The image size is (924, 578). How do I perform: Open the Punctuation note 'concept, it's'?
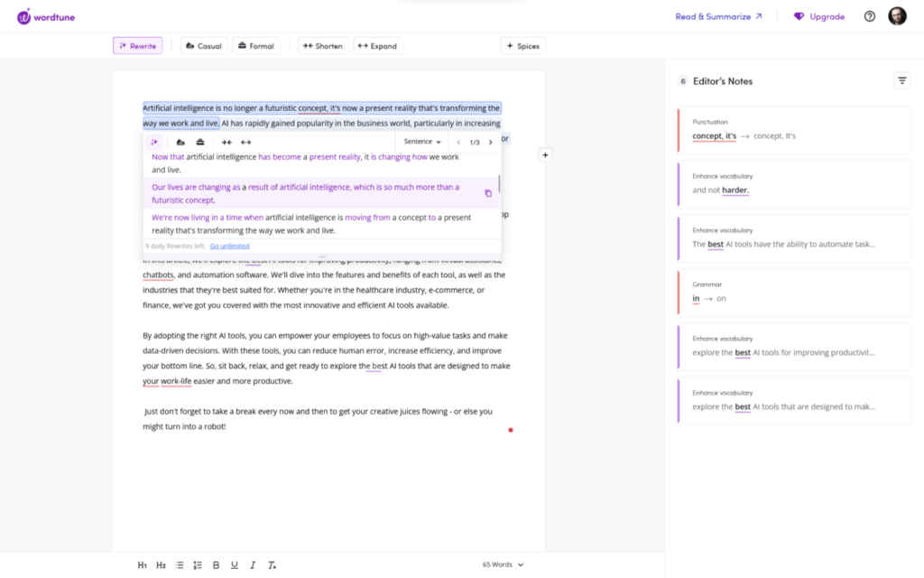pos(794,130)
